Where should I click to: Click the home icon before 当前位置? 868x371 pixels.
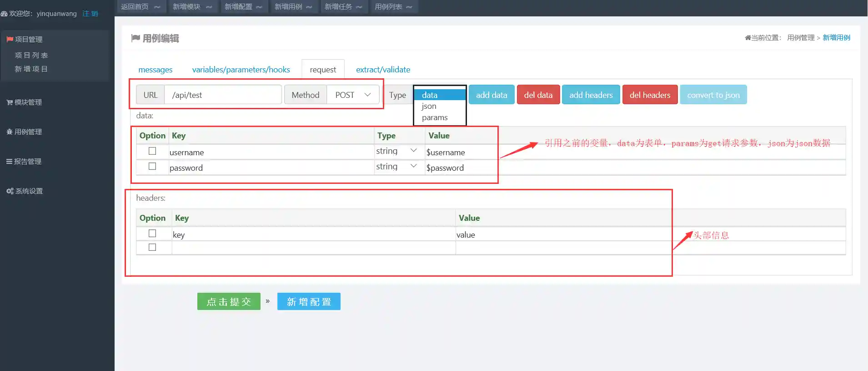point(748,38)
